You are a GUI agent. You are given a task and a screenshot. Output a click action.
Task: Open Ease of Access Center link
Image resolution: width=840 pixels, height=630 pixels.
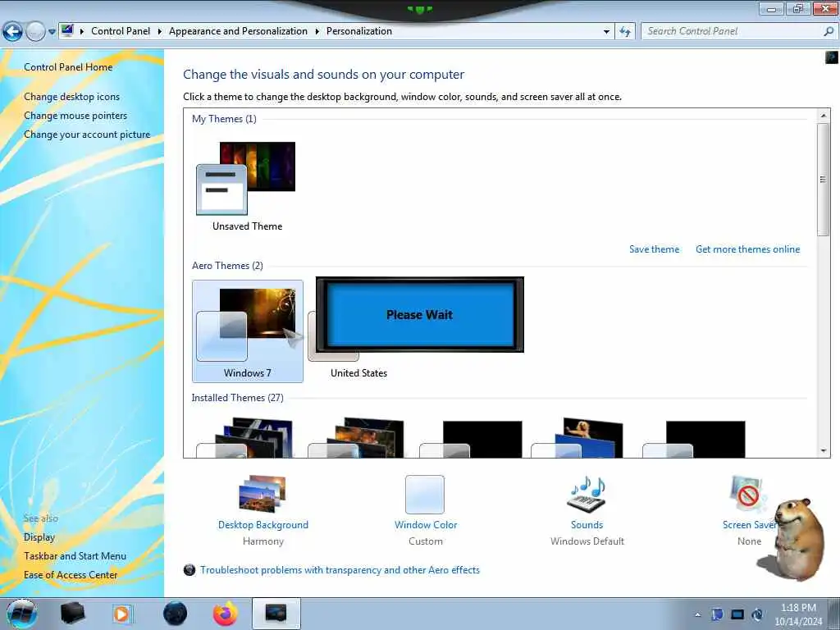[x=71, y=575]
